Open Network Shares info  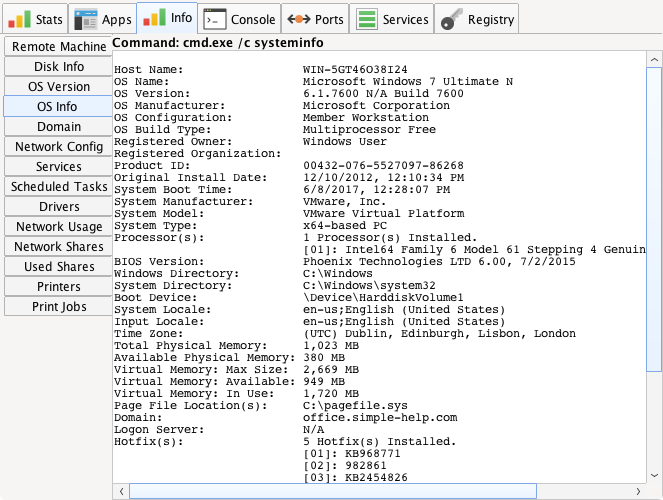click(58, 246)
